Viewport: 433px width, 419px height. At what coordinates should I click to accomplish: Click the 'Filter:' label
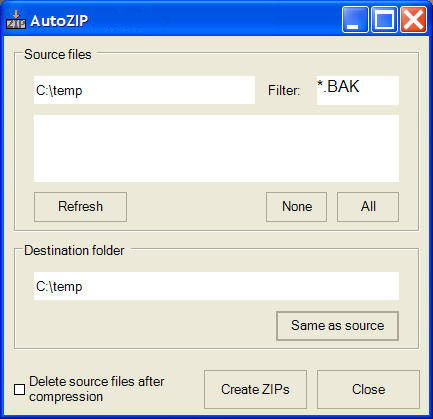click(284, 91)
